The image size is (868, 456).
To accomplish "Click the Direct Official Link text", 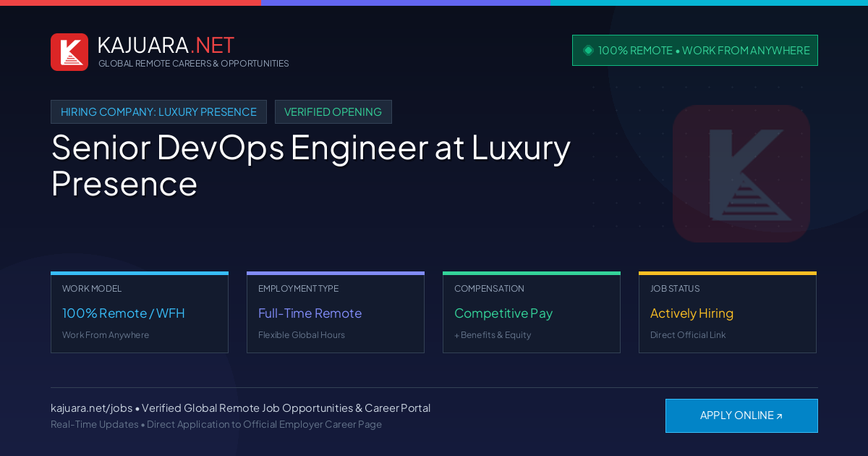I will (688, 335).
